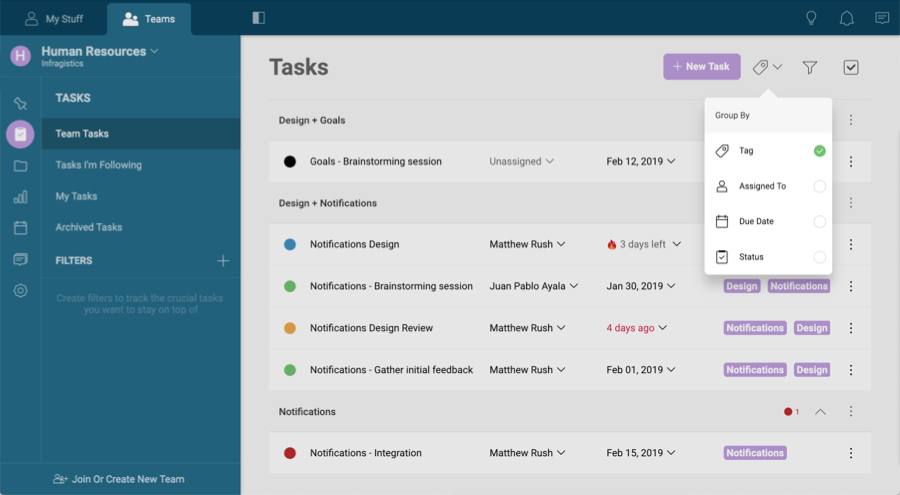Open the folder icon in left sidebar
Viewport: 900px width, 495px height.
20,166
